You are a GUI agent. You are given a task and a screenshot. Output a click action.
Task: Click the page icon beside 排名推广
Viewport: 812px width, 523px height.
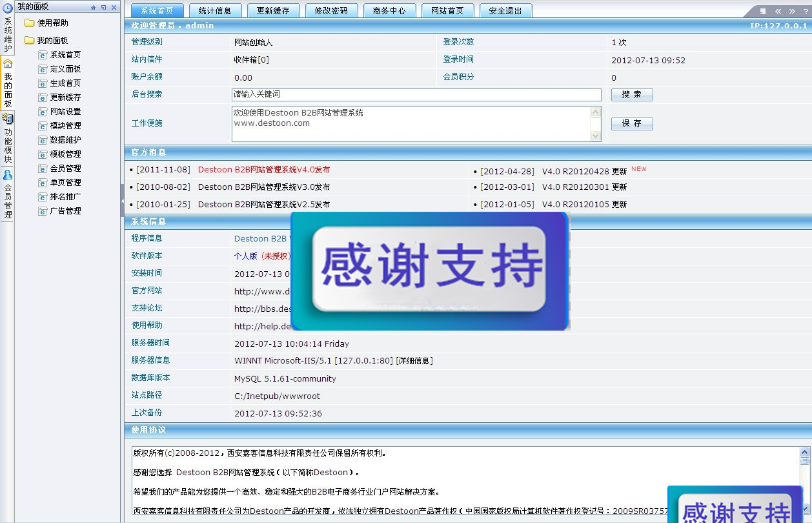tap(43, 197)
